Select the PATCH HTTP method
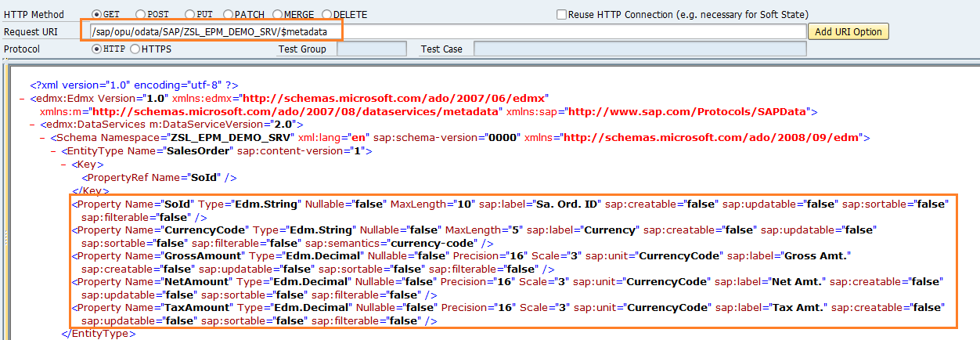 coord(228,14)
